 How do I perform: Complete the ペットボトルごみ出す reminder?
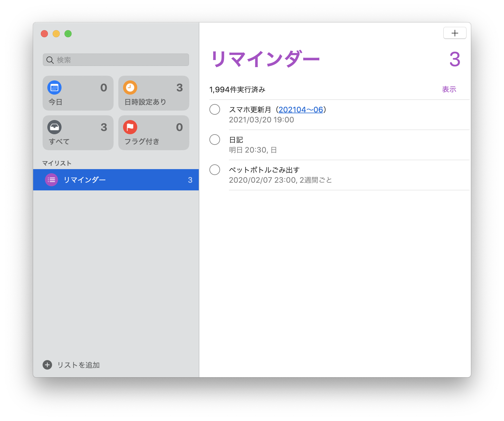click(x=215, y=170)
